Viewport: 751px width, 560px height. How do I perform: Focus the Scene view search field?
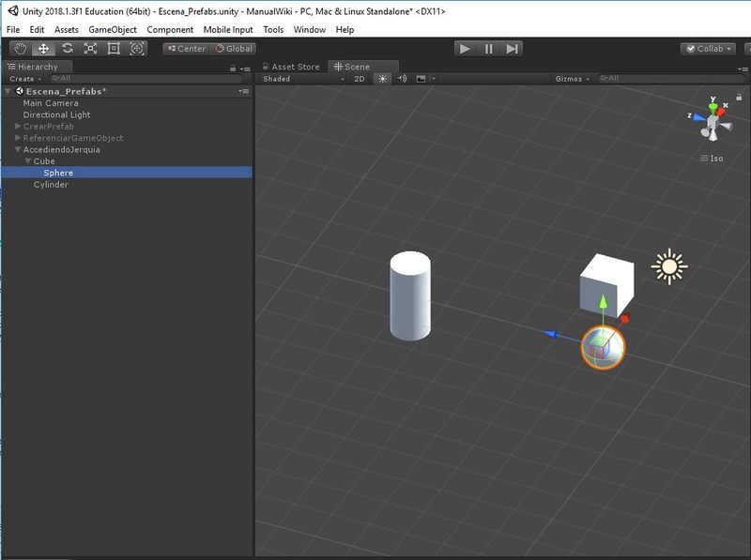670,79
